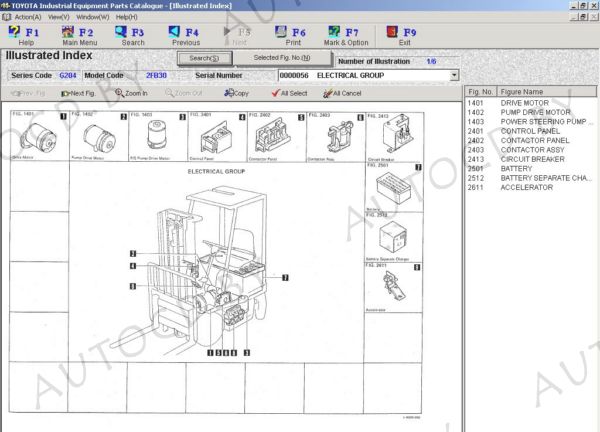Select list row 2402 CONTACTOR PANEL
Viewport: 600px width, 432px height.
tap(530, 140)
